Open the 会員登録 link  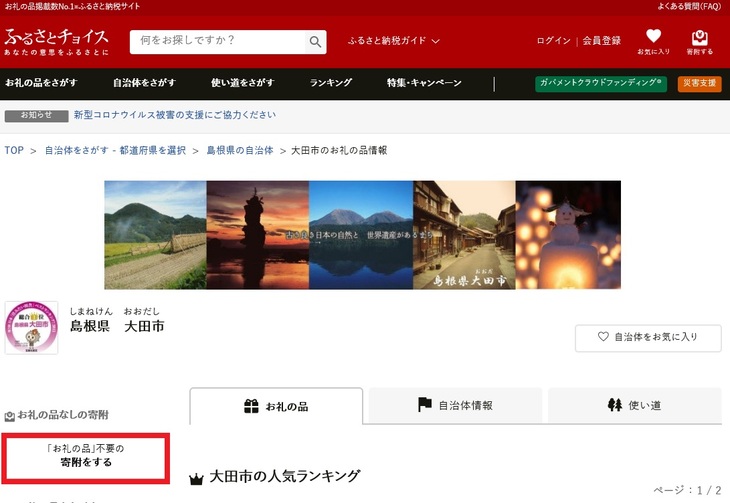602,41
